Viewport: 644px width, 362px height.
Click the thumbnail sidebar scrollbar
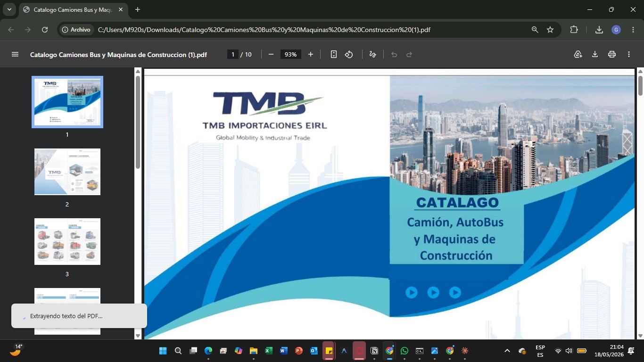[x=138, y=122]
